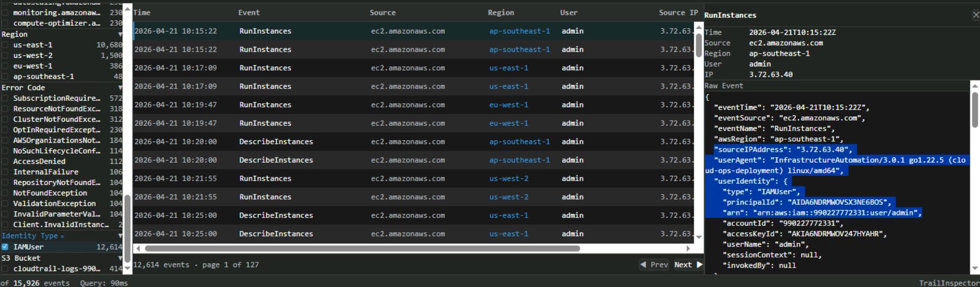Uncheck the IAMUser identity type filter
980x287 pixels.
pos(5,247)
